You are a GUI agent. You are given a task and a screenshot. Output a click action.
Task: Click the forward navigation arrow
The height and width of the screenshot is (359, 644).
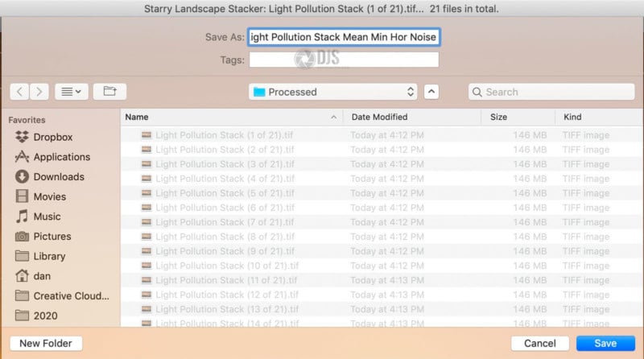[x=39, y=92]
